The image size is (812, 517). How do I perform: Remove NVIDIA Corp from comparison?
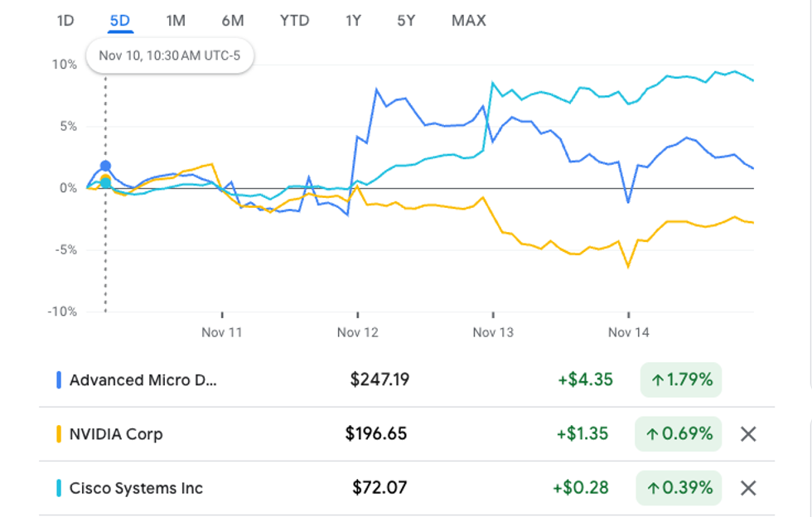click(747, 434)
